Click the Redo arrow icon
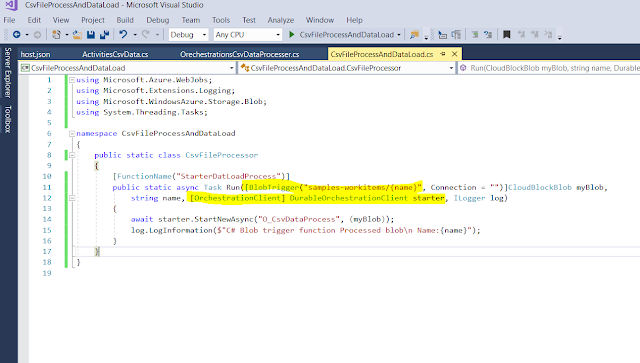 click(146, 35)
